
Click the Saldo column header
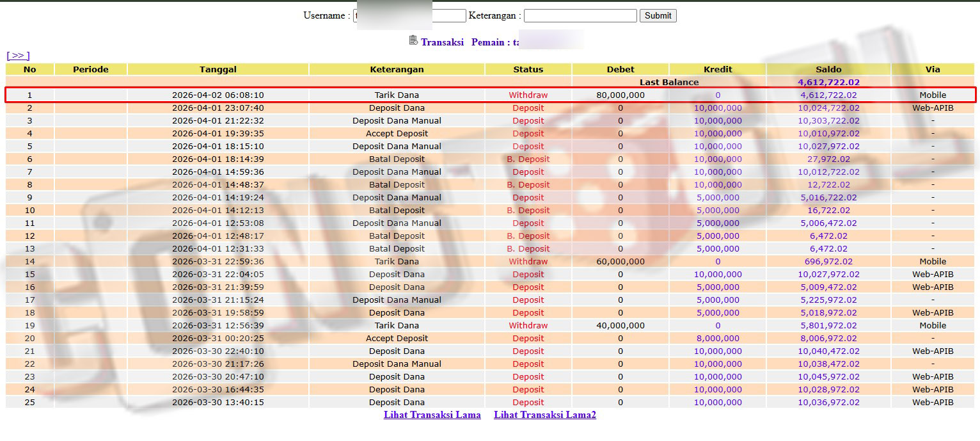[x=829, y=69]
